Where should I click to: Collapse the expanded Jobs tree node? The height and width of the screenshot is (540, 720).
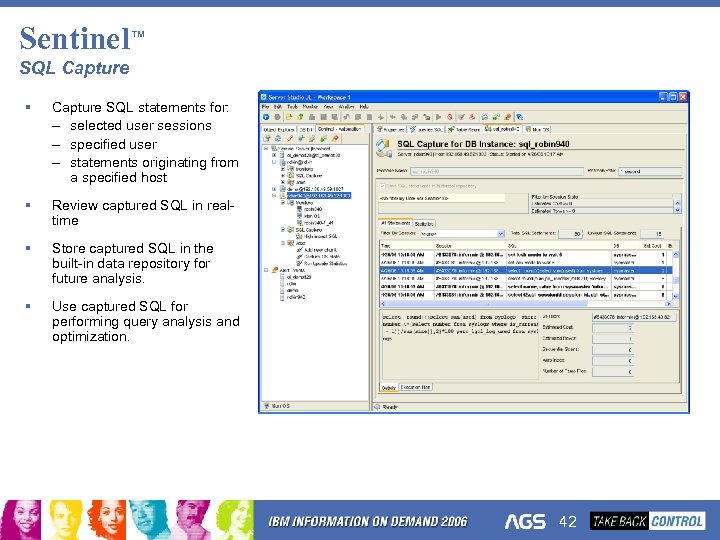point(283,243)
